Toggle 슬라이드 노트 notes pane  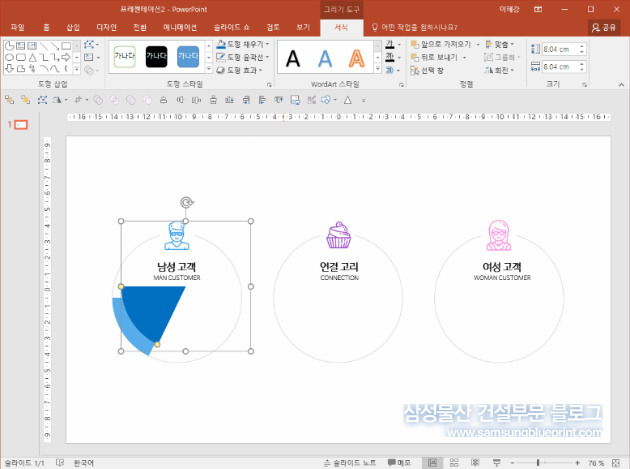[x=350, y=463]
